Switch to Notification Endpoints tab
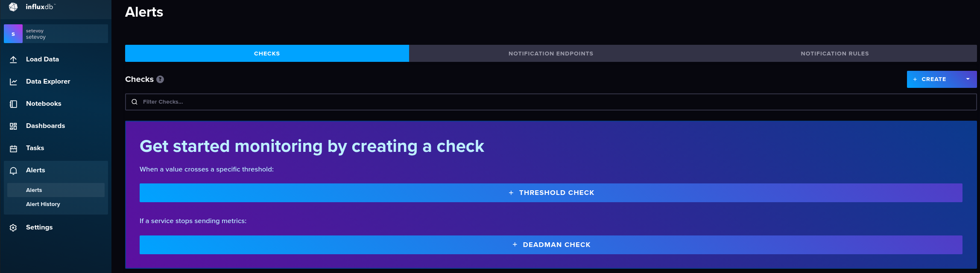Viewport: 980px width, 273px height. (x=550, y=54)
